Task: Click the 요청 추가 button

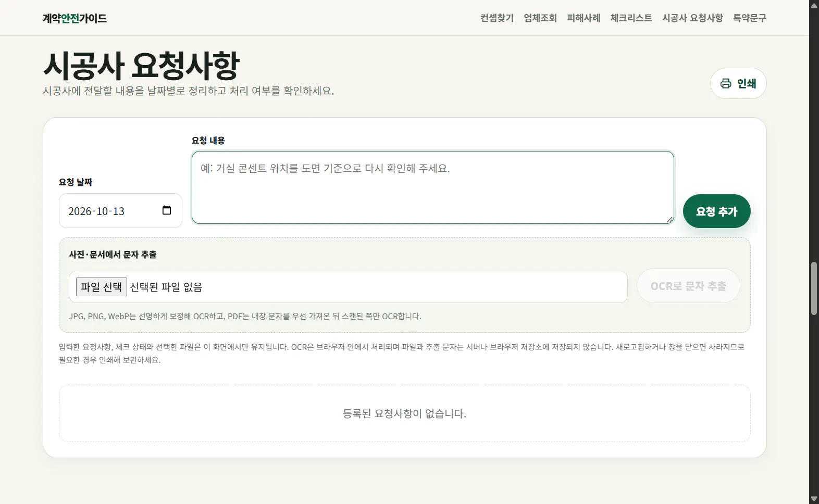Action: click(x=717, y=211)
